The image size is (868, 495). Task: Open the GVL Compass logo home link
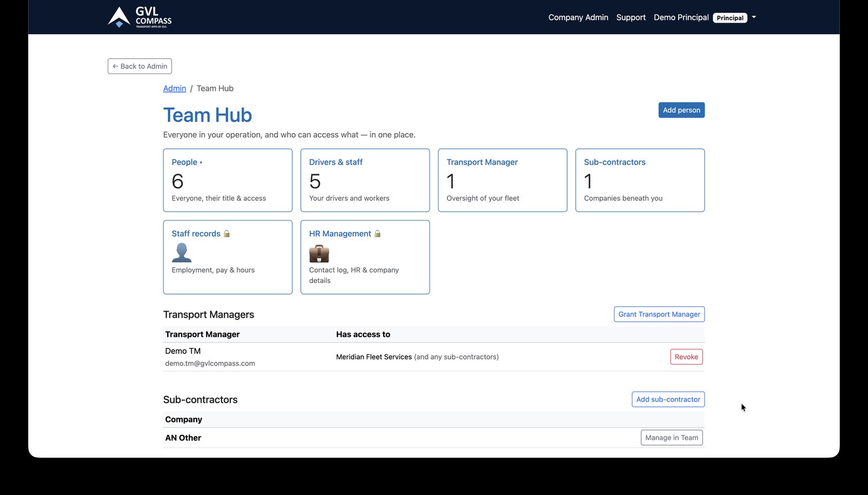[140, 17]
